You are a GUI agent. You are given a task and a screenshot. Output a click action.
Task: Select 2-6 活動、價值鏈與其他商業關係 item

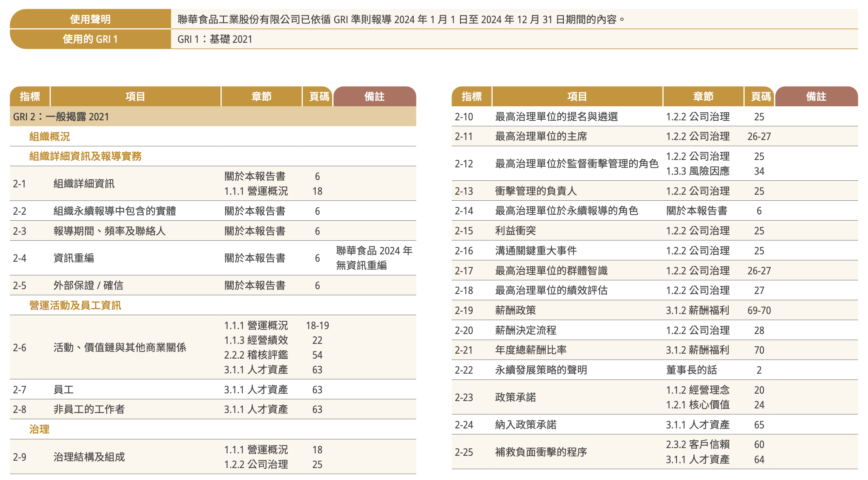pos(120,347)
